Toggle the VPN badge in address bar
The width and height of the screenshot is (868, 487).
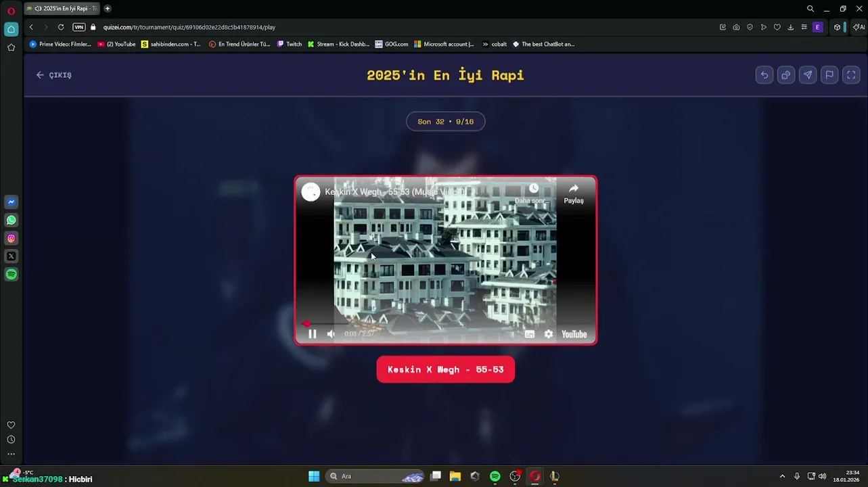(x=79, y=27)
